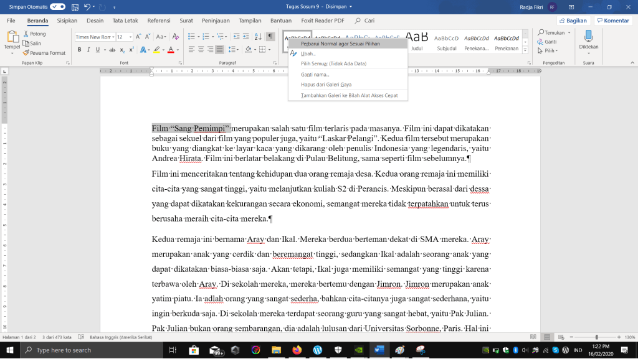Image resolution: width=638 pixels, height=364 pixels.
Task: Click the Komentar button
Action: pyautogui.click(x=612, y=21)
